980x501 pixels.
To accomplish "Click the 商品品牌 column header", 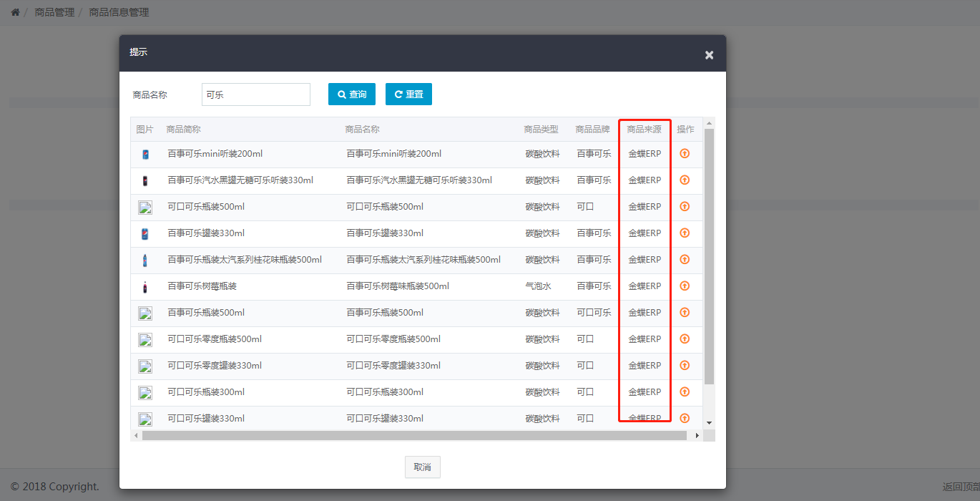I will 593,130.
